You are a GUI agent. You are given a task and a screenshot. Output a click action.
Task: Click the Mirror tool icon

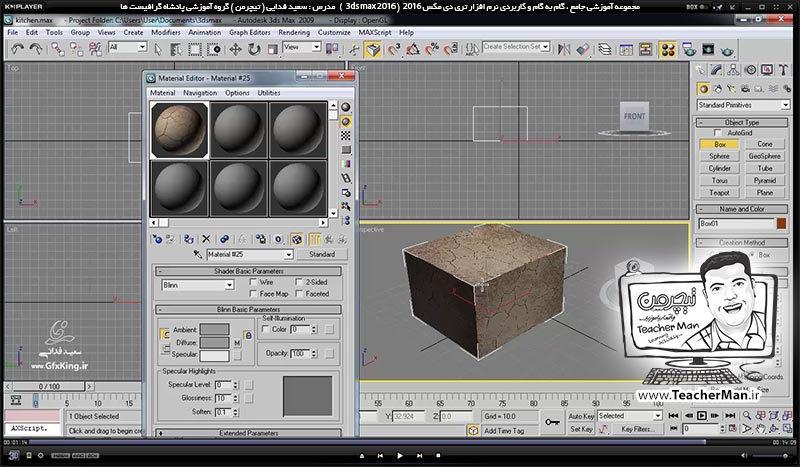[564, 49]
